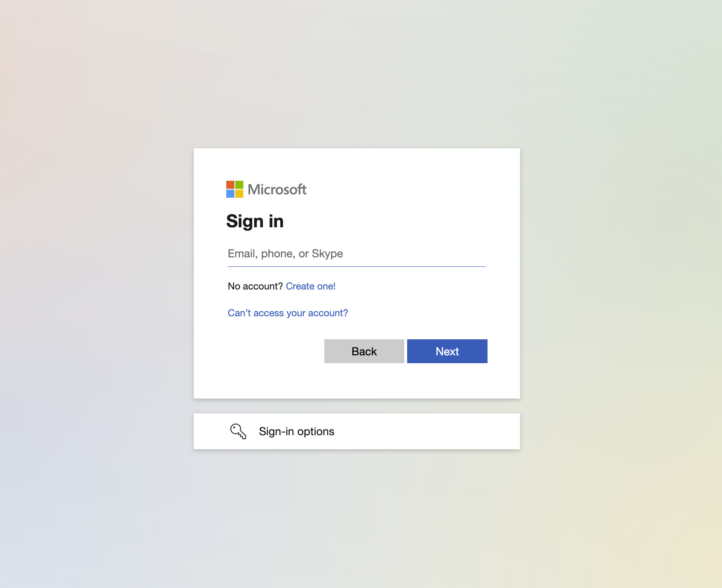Viewport: 722px width, 588px height.
Task: Click the key icon beside Sign-in options
Action: coord(238,431)
